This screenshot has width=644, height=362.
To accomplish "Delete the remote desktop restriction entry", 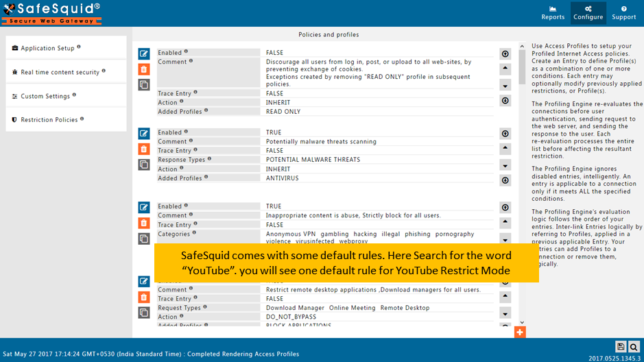I will pos(144,297).
